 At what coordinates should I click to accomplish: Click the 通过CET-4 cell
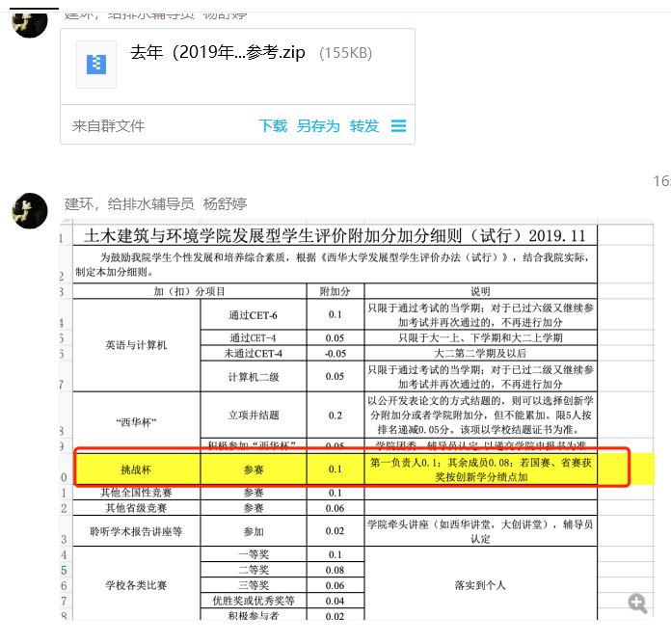point(254,337)
